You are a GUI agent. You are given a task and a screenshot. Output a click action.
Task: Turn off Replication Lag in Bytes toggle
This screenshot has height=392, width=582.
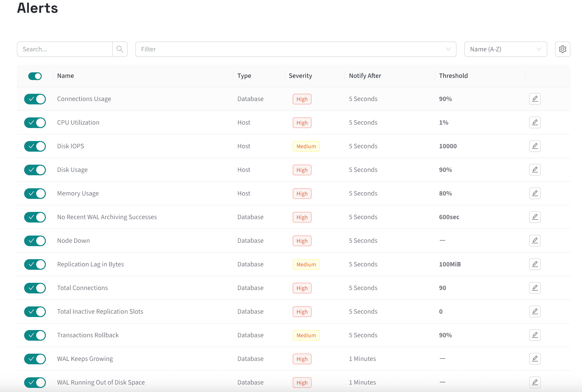point(35,264)
